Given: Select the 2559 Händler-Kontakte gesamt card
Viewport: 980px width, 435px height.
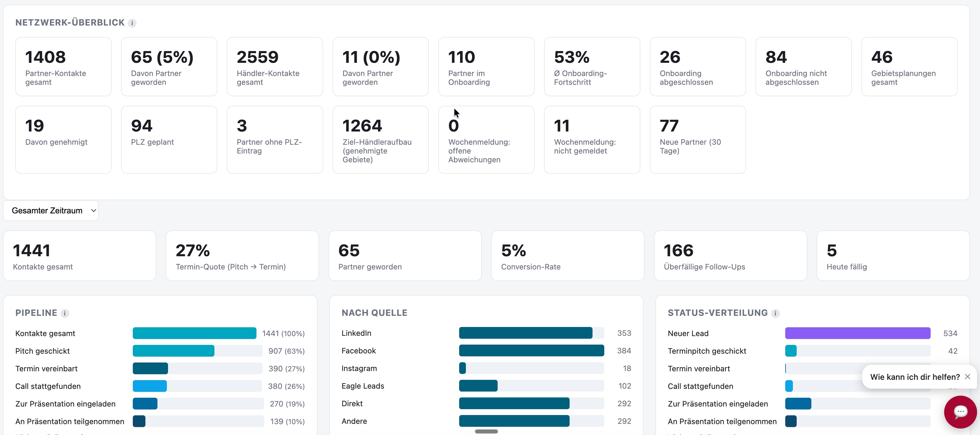Looking at the screenshot, I should click(275, 67).
